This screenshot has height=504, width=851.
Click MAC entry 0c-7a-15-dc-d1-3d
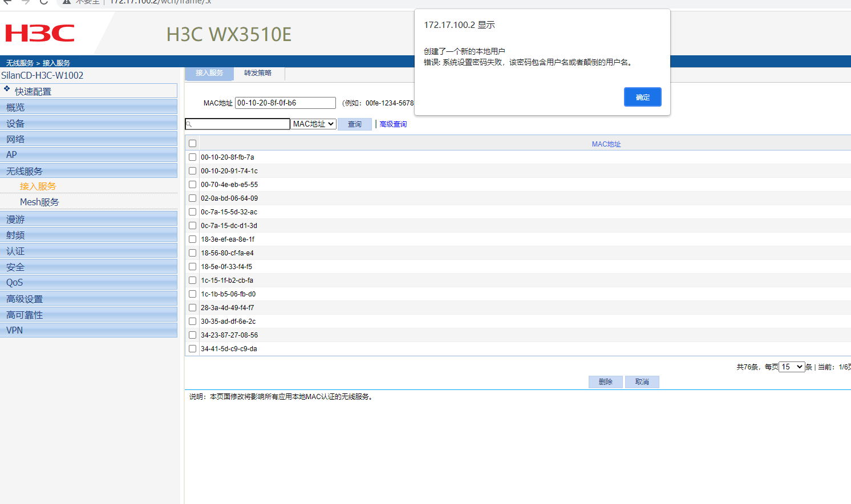229,226
